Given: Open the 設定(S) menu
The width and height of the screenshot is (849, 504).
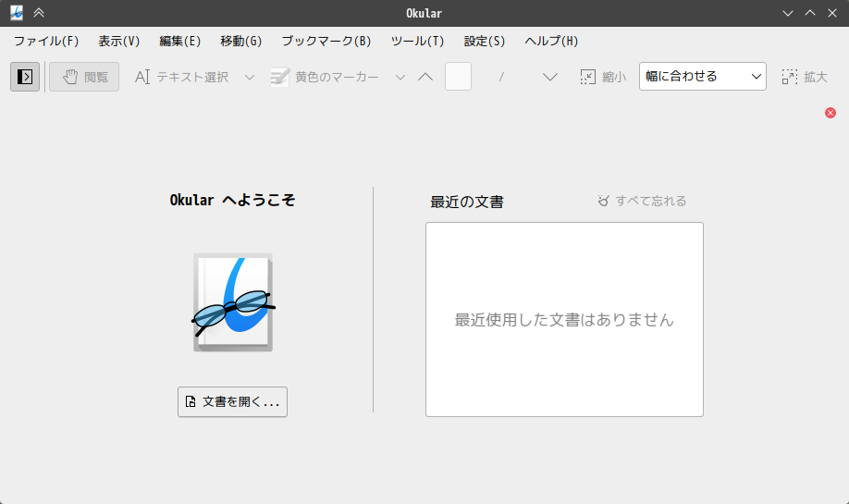Looking at the screenshot, I should [484, 41].
